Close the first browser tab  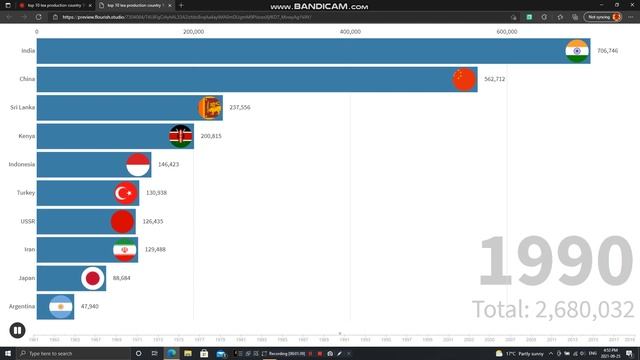90,6
